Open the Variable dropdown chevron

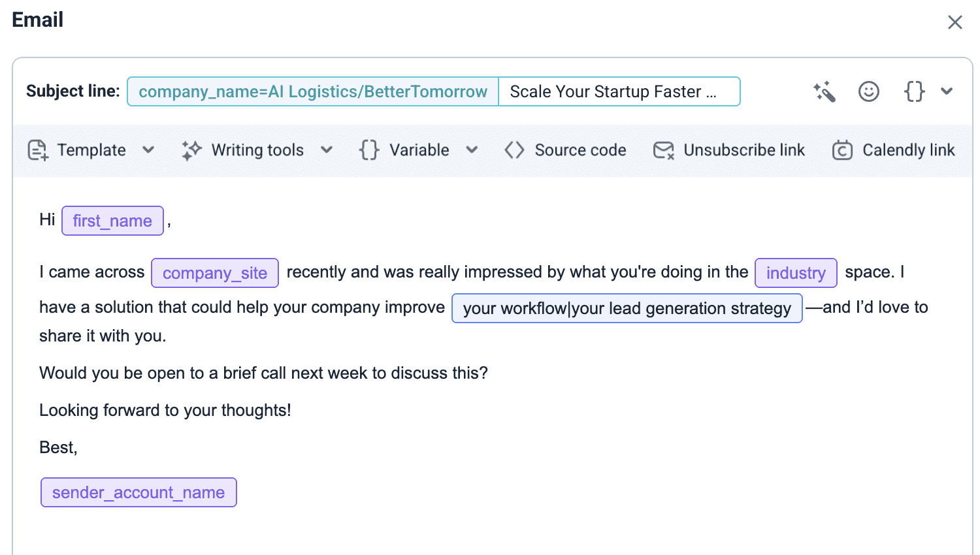[x=472, y=150]
